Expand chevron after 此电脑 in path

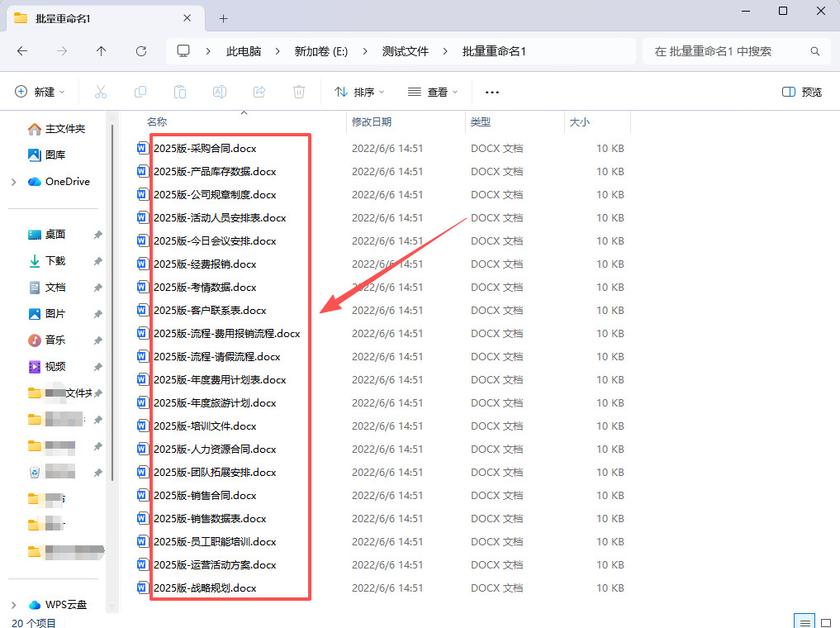tap(278, 51)
